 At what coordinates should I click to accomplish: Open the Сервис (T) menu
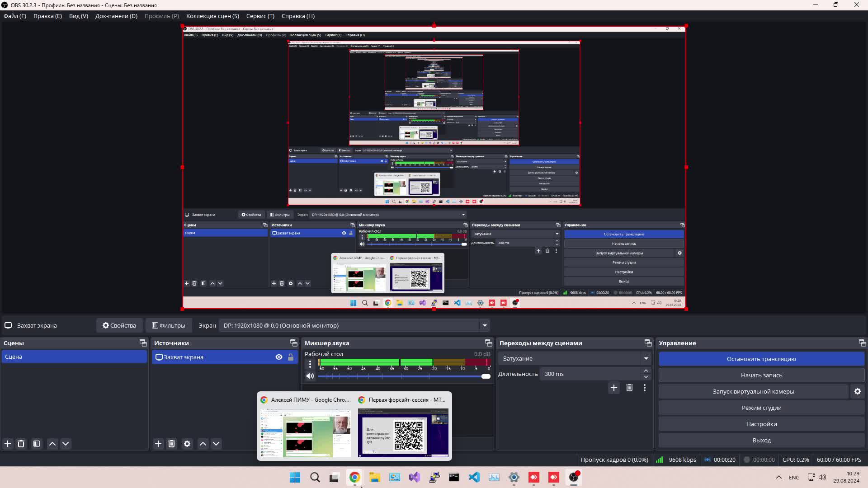pyautogui.click(x=260, y=16)
